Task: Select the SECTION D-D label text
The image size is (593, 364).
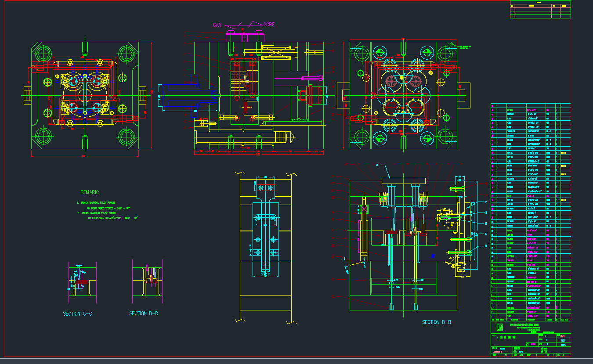Action: pyautogui.click(x=144, y=314)
